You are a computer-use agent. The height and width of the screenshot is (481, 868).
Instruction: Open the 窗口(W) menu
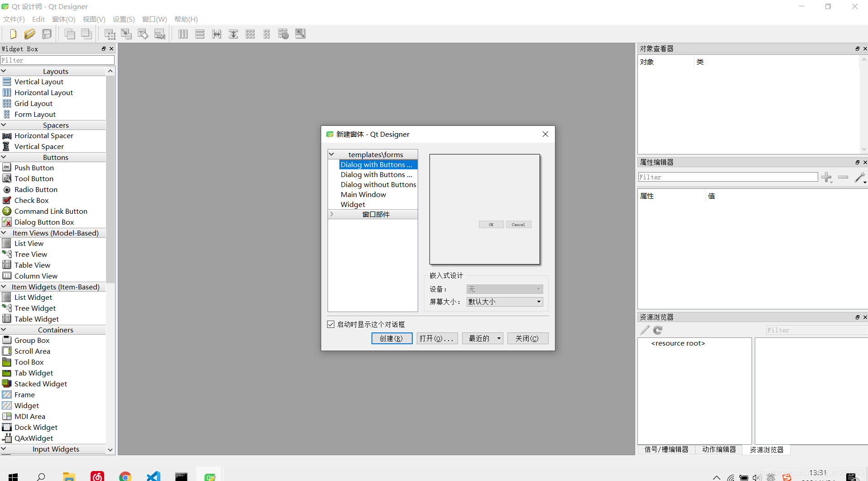click(x=154, y=19)
